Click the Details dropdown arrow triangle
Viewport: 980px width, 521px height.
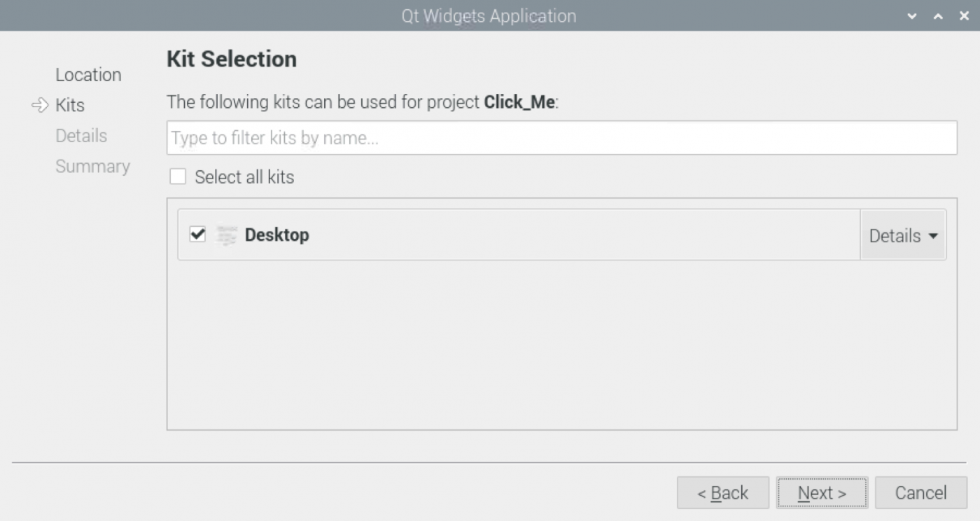coord(932,236)
